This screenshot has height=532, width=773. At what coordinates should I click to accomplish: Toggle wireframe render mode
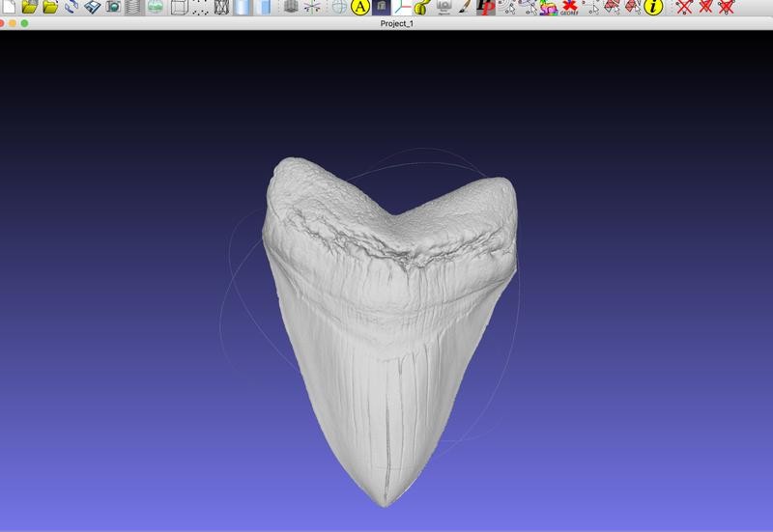point(221,7)
